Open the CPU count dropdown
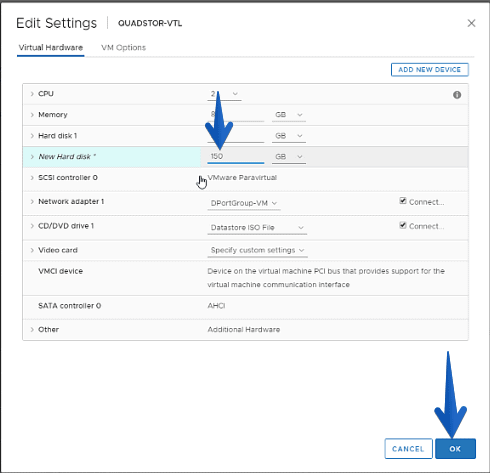 click(224, 94)
